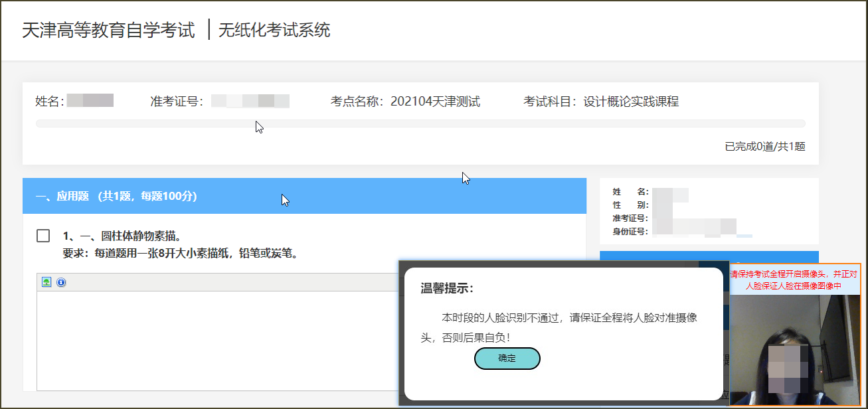Image resolution: width=868 pixels, height=409 pixels.
Task: Tick the checkbox beside question 1
Action: point(43,236)
